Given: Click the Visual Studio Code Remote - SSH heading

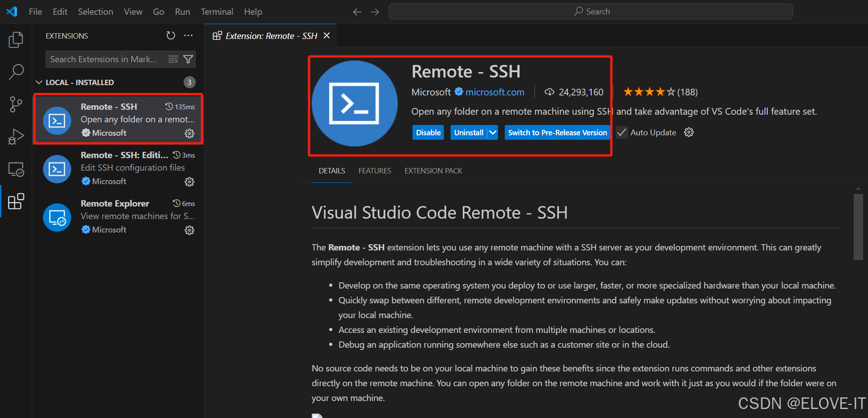Looking at the screenshot, I should tap(440, 212).
